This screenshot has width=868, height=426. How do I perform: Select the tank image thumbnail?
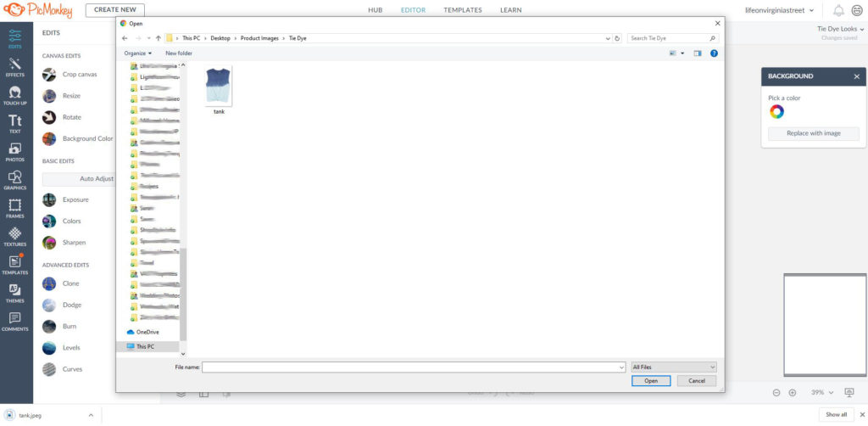pyautogui.click(x=219, y=87)
